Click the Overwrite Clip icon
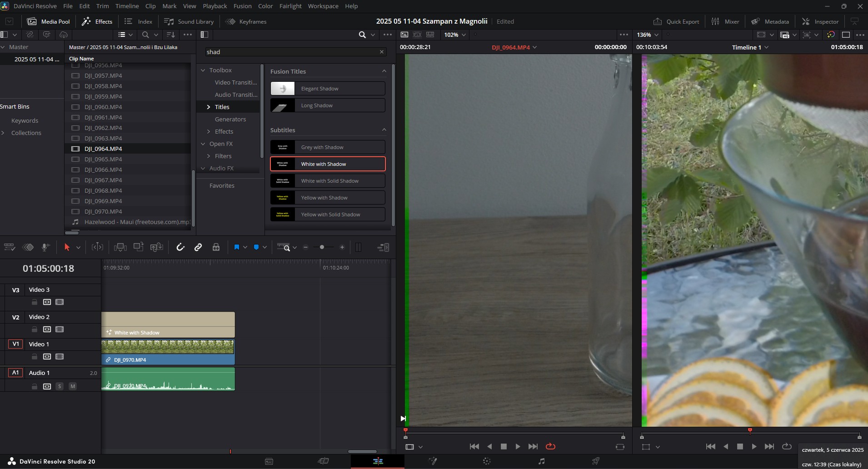The image size is (868, 469). click(138, 247)
